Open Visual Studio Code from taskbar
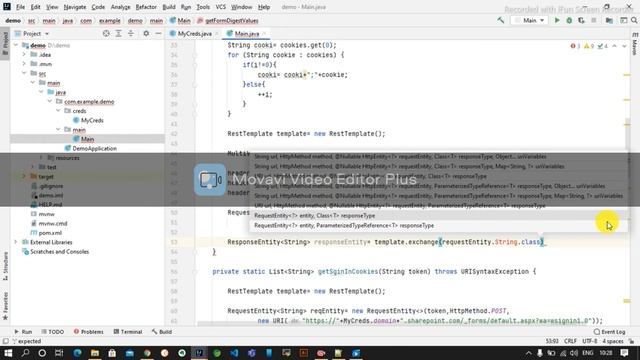Viewport: 640px width, 360px height. coord(234,353)
